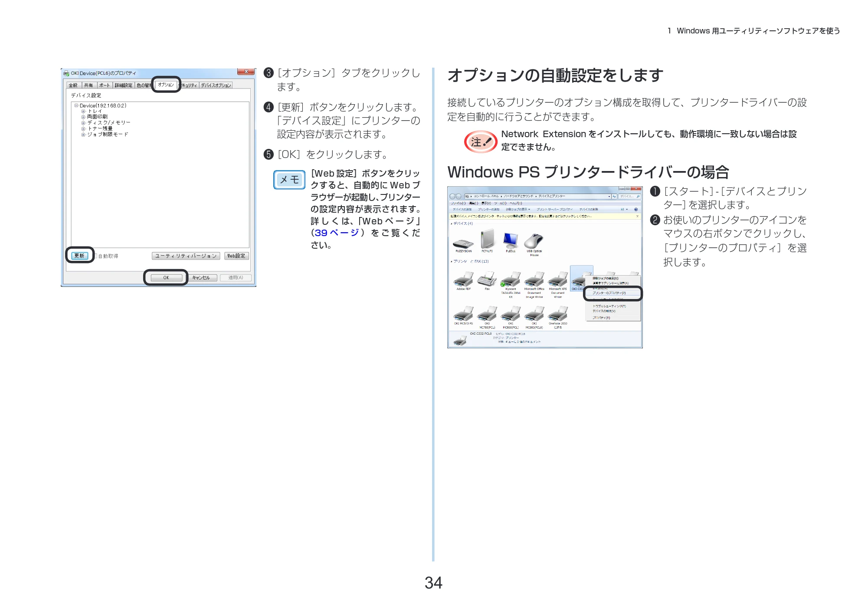Choose トラブルシューティング(T) in context menu
868x615 pixels.
pyautogui.click(x=612, y=306)
